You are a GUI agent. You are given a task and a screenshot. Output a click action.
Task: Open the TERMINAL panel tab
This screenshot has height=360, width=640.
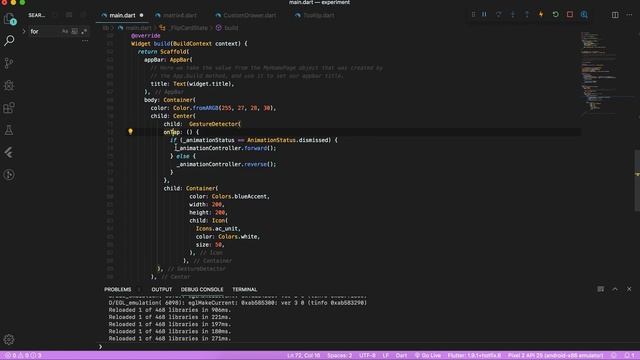coord(244,289)
